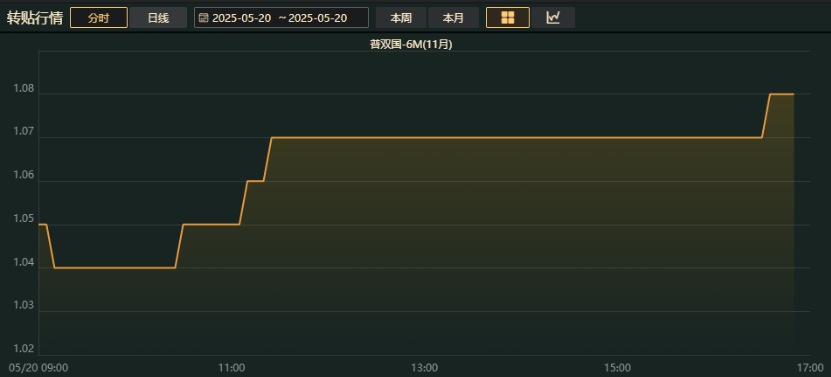Open calendar icon in date range field
The width and height of the screenshot is (831, 377).
point(203,18)
